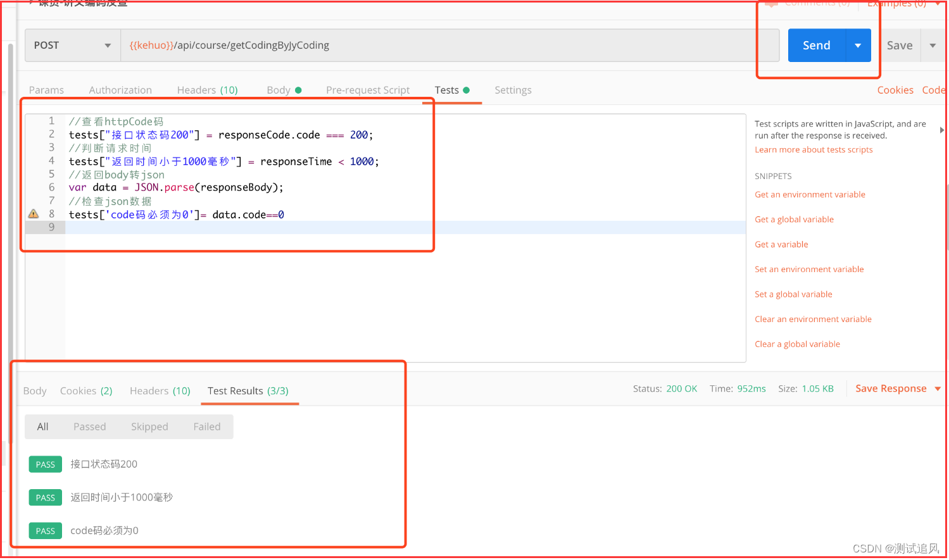Filter test results by Skipped
Viewport: 949px width, 560px height.
[x=149, y=427]
